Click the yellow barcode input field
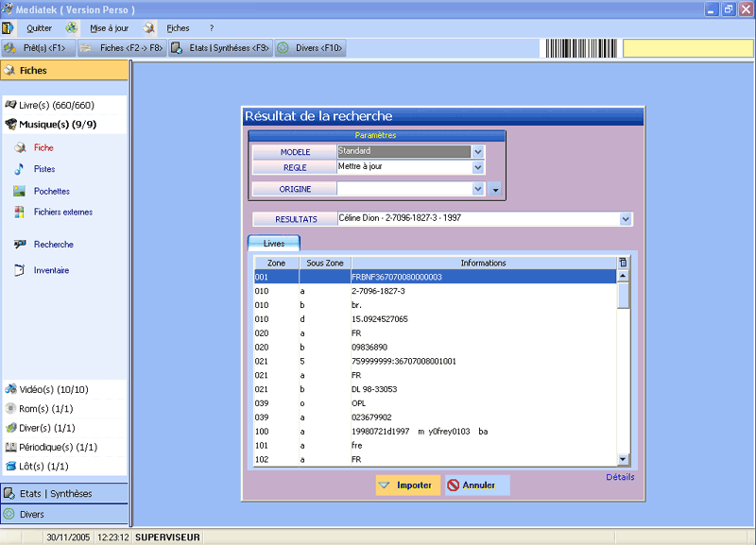Image resolution: width=756 pixels, height=545 pixels. click(x=688, y=48)
